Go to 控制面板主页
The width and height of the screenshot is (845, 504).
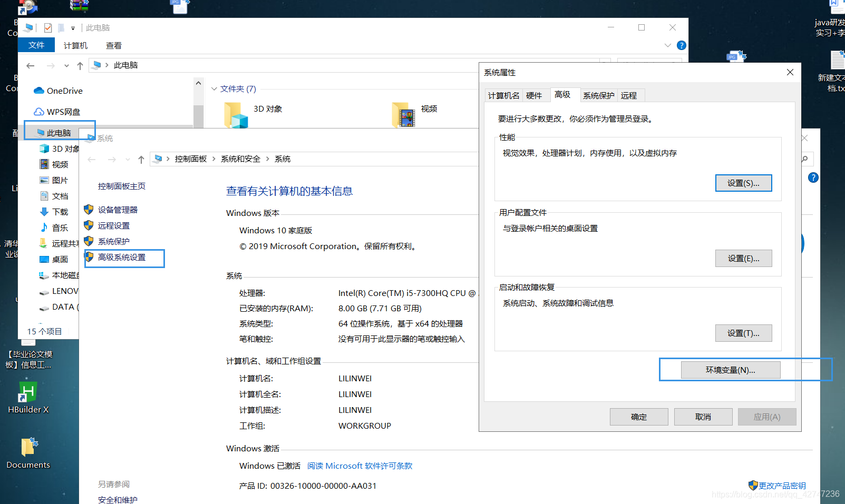[x=122, y=186]
